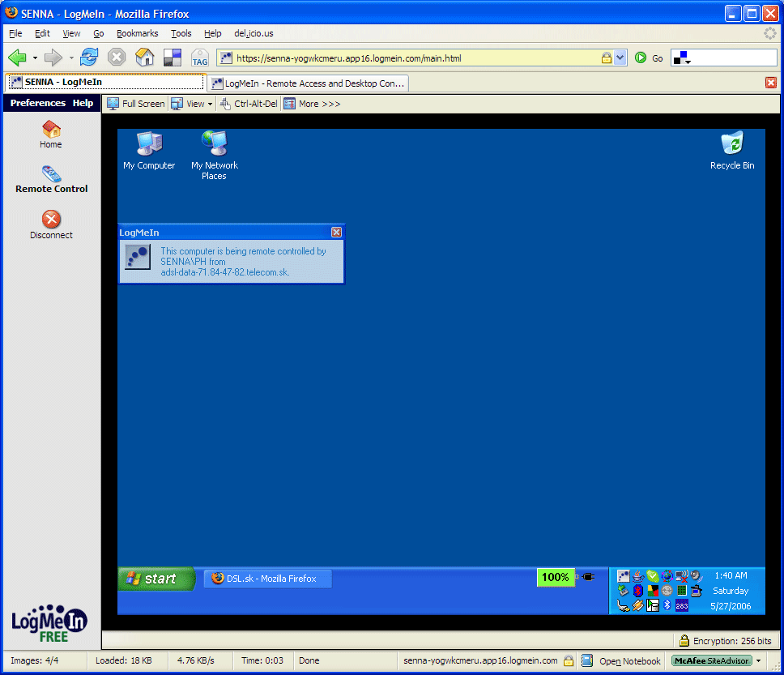Click the LogMeIn Free logo

[49, 623]
